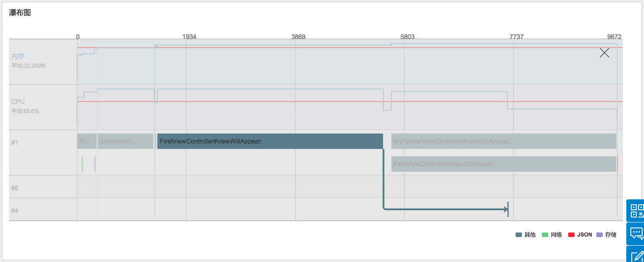Click the purple storage marker in thread #1
Screen dimensions: 644x262
click(95, 164)
